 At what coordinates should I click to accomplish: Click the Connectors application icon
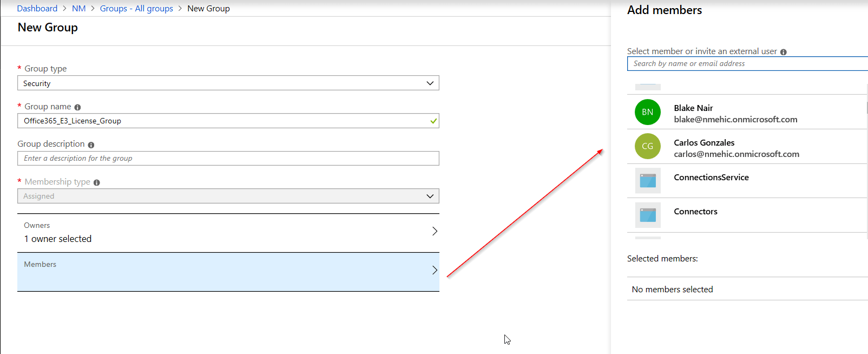click(647, 215)
